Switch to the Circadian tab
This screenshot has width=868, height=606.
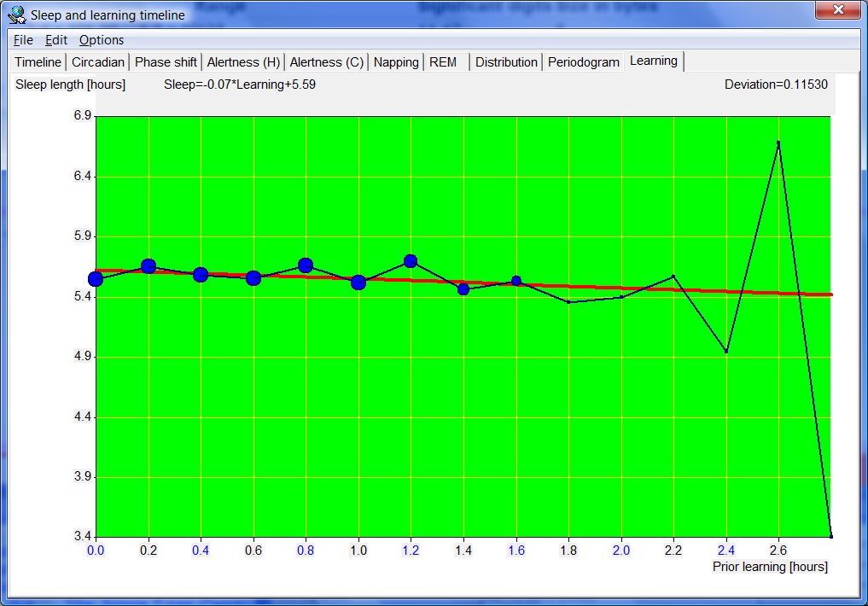(x=98, y=62)
